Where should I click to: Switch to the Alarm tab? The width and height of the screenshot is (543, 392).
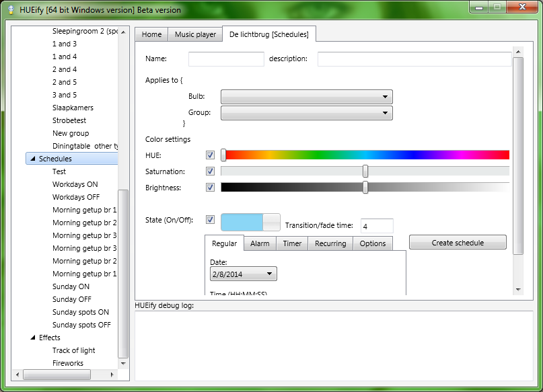(260, 243)
